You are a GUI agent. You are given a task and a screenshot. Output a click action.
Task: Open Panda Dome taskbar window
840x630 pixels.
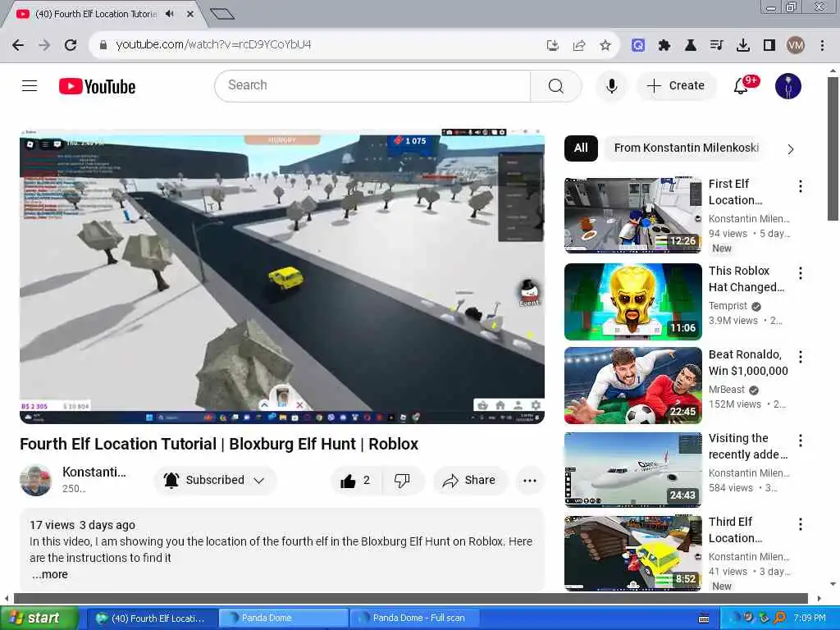click(x=284, y=619)
